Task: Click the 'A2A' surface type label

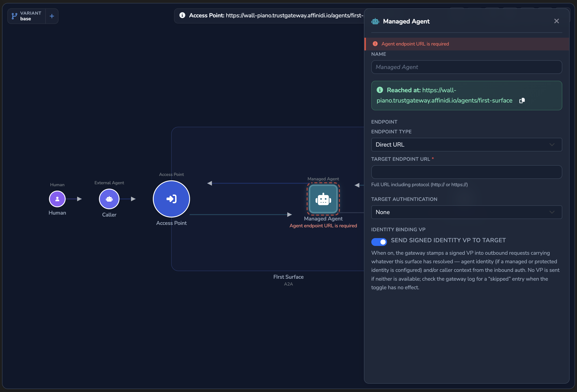Action: 288,284
